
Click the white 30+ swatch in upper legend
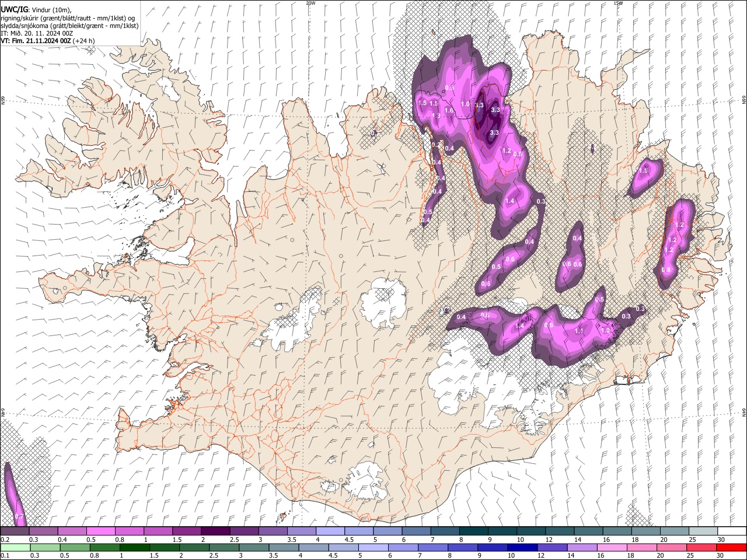[732, 531]
